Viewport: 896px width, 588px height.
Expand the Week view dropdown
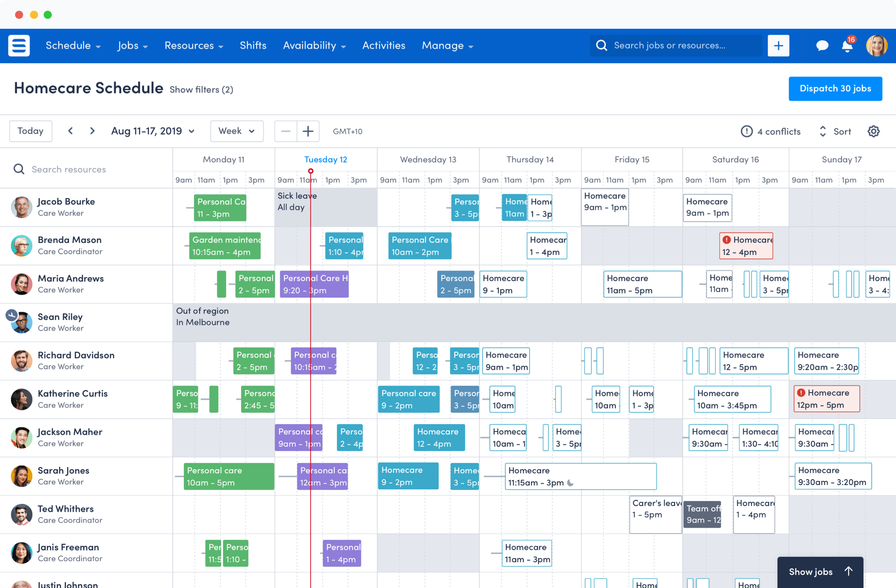pos(236,131)
